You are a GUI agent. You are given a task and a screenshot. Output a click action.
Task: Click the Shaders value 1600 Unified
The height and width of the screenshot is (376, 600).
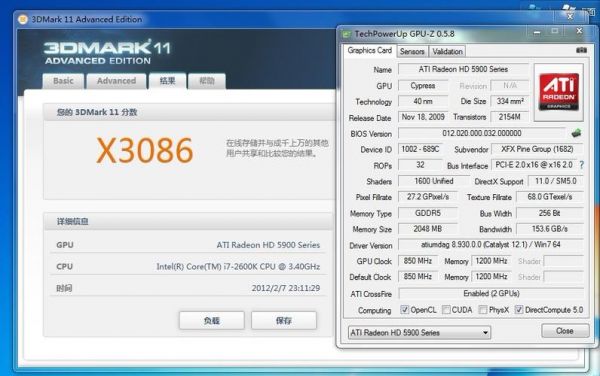pyautogui.click(x=434, y=181)
